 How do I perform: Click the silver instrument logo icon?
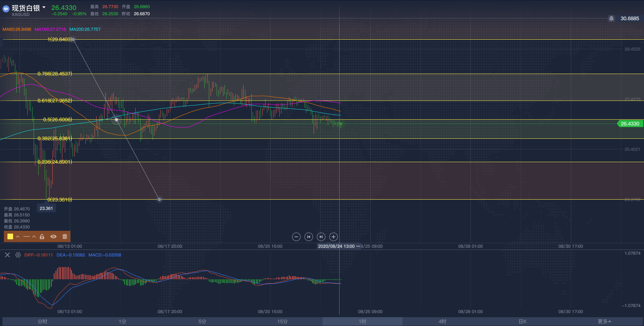tap(6, 9)
